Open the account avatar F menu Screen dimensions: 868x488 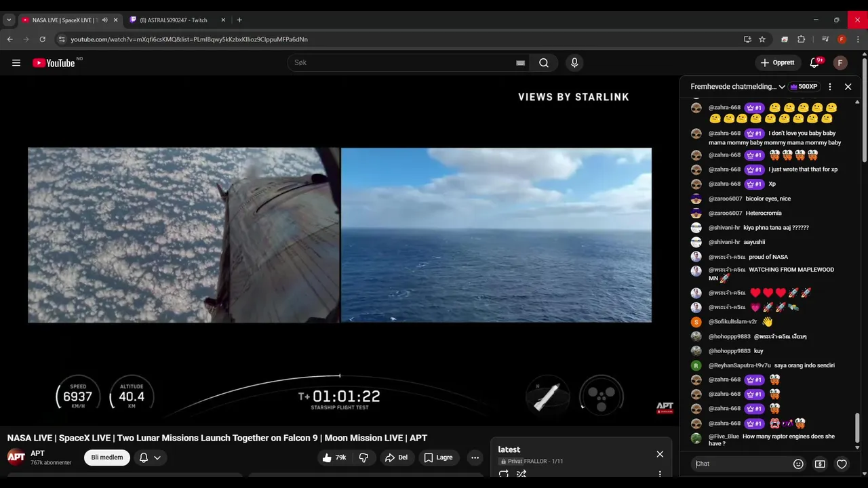click(840, 63)
